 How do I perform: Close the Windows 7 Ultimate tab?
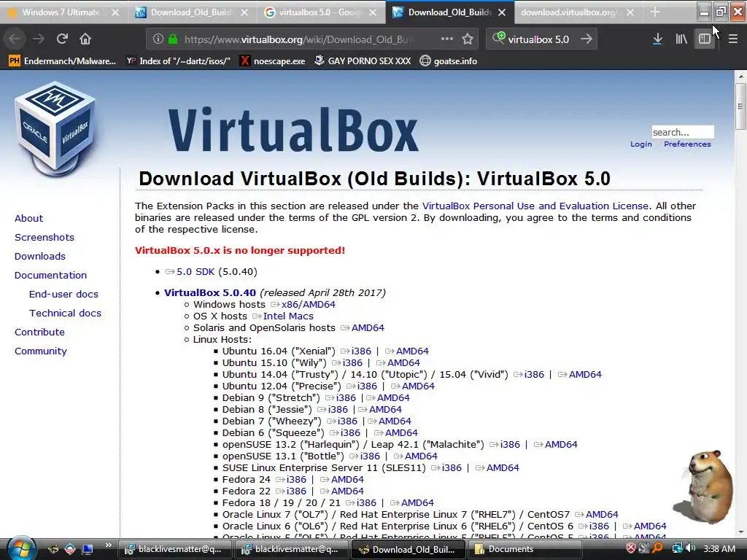(115, 12)
